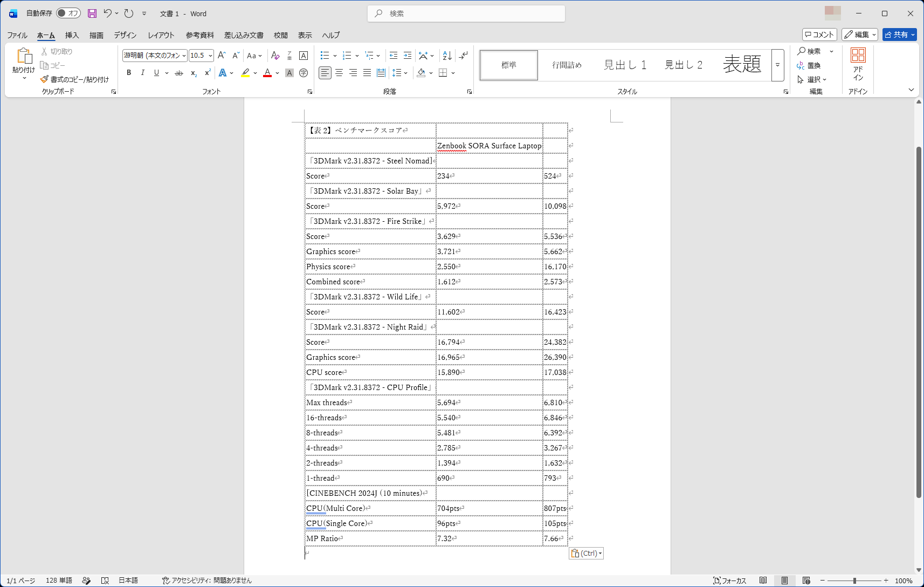The image size is (924, 587).
Task: Click the enclosed character icon
Action: (304, 73)
